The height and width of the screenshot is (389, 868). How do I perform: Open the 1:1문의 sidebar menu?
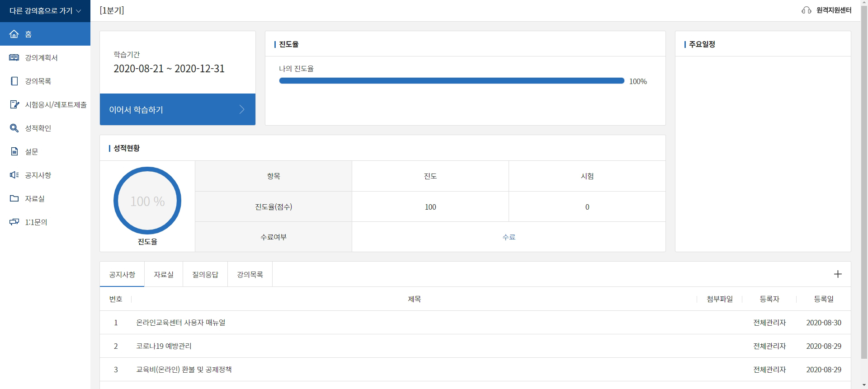point(45,222)
